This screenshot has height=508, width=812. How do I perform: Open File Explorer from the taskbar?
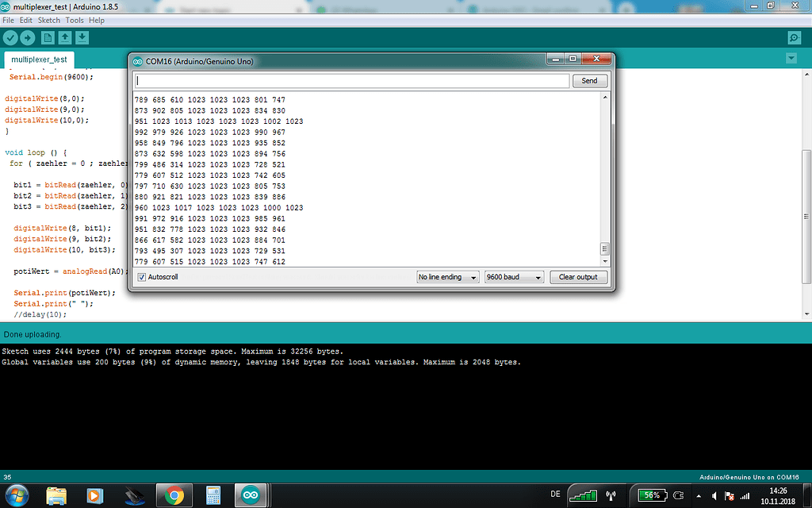56,496
